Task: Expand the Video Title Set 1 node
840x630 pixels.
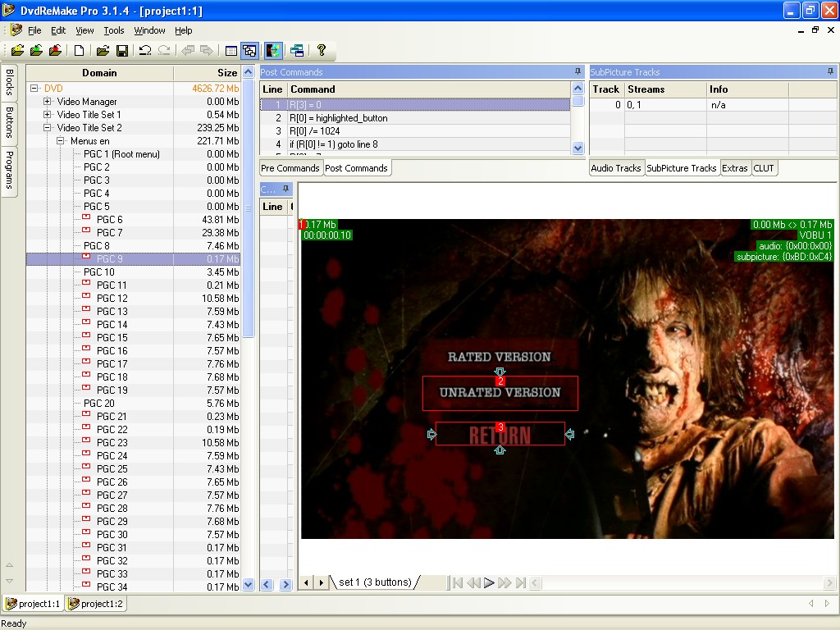Action: pos(47,114)
